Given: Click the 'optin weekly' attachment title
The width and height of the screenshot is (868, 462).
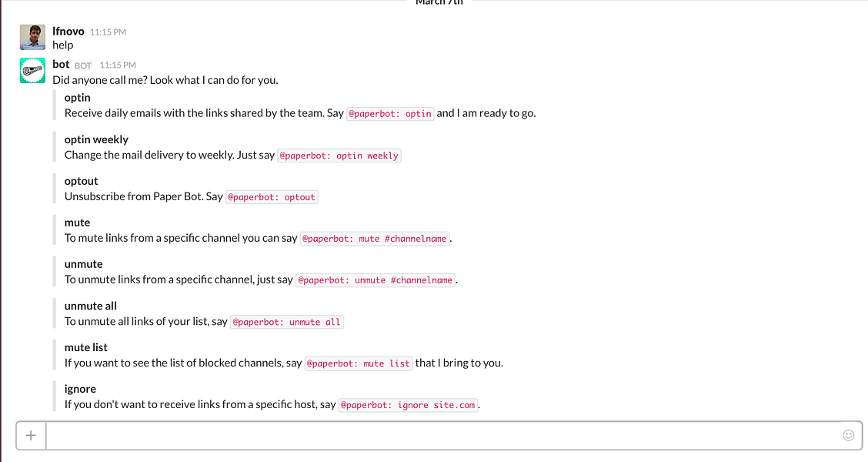Looking at the screenshot, I should coord(96,139).
